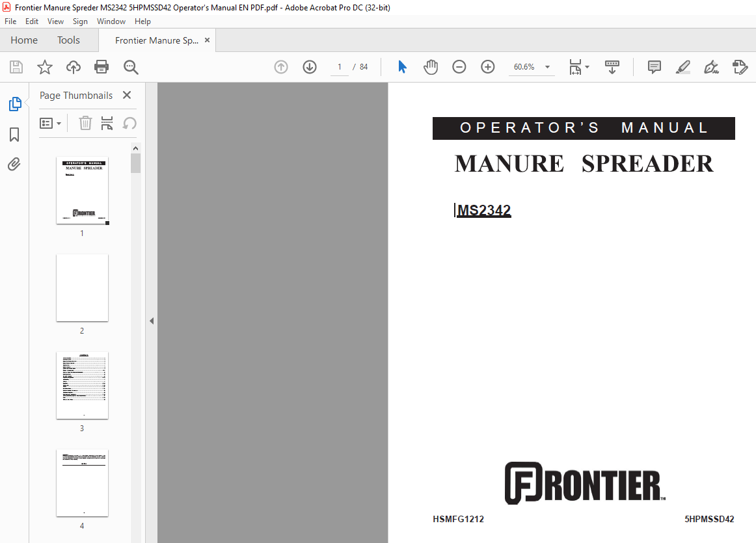Add a comment sticky note
Screen dimensions: 756x543
tap(655, 67)
